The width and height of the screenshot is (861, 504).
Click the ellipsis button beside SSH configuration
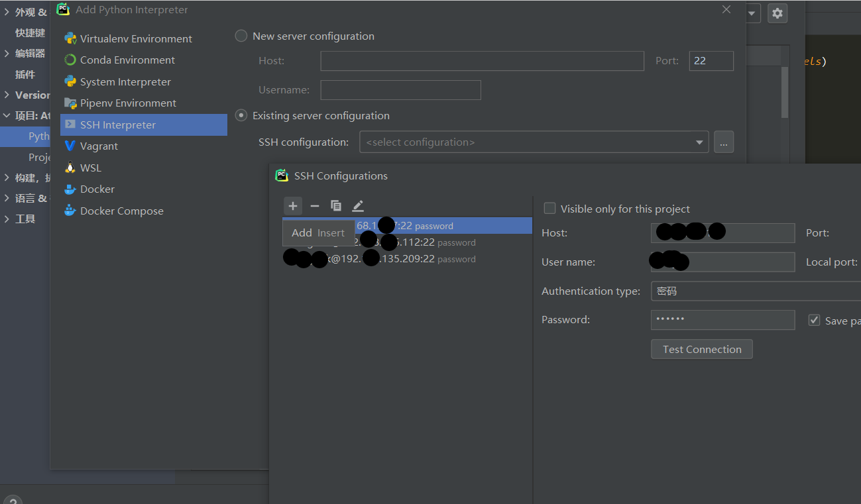724,142
